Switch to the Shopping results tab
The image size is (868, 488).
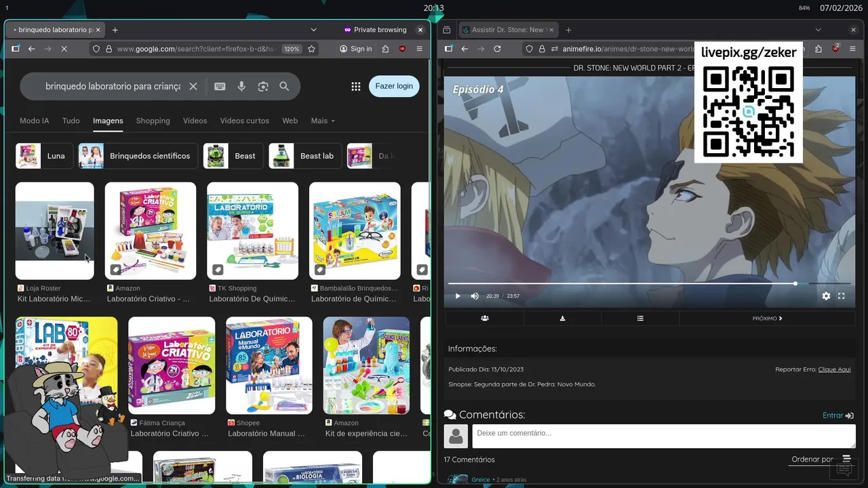click(x=153, y=121)
